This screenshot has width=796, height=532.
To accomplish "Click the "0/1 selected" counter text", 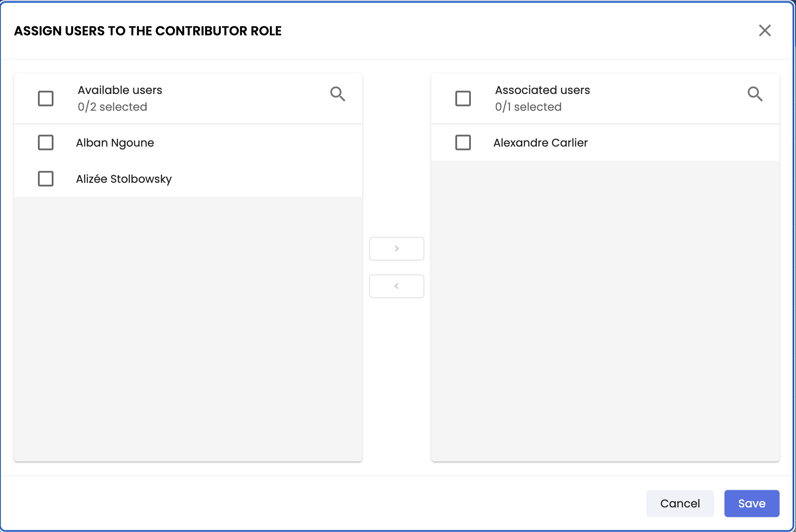I will pyautogui.click(x=528, y=107).
